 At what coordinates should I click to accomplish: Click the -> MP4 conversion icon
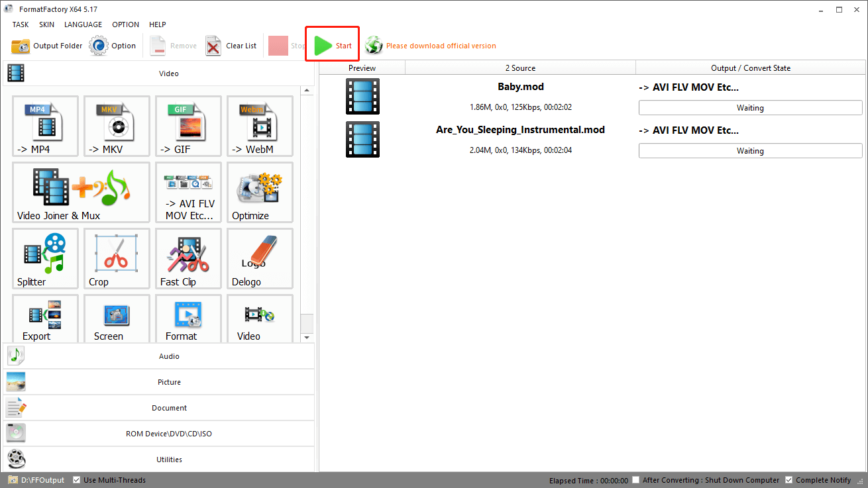pos(45,126)
